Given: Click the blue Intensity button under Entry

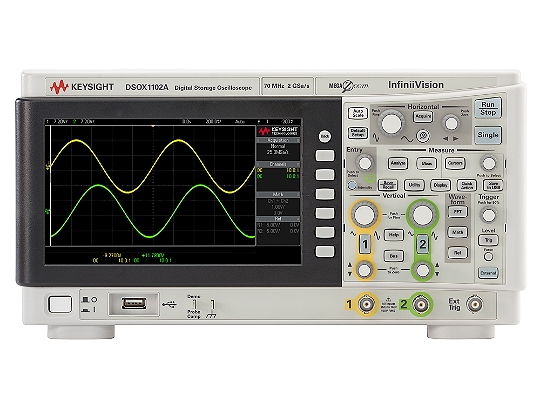Looking at the screenshot, I should coord(352,186).
